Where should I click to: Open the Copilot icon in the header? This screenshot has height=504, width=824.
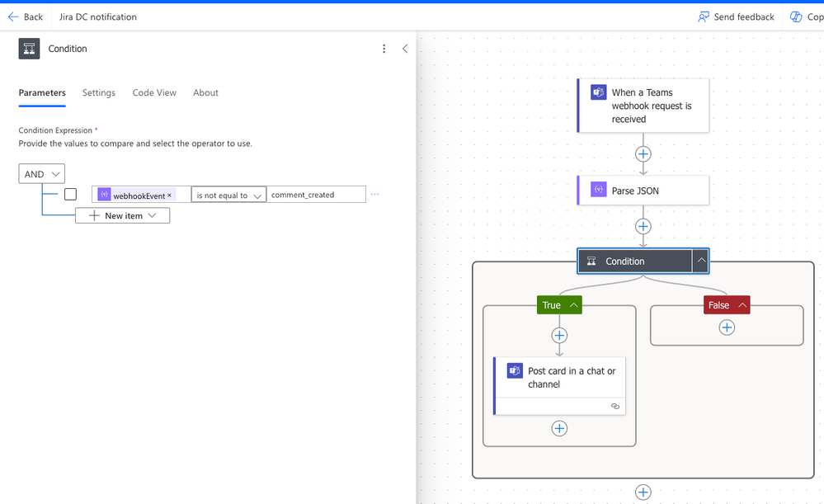[x=796, y=16]
